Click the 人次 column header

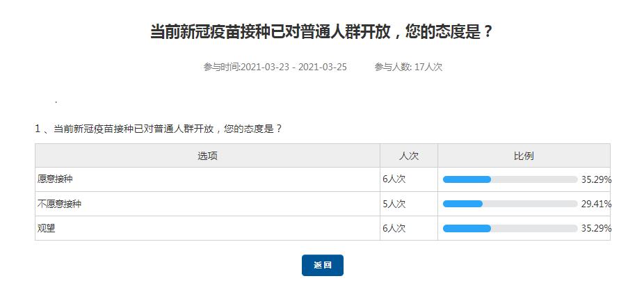(408, 156)
